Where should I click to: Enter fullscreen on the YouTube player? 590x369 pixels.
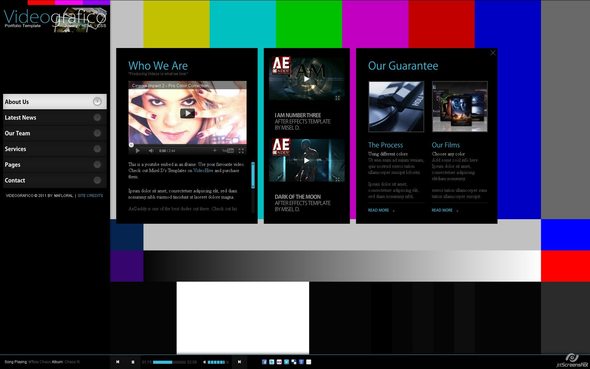pyautogui.click(x=241, y=151)
